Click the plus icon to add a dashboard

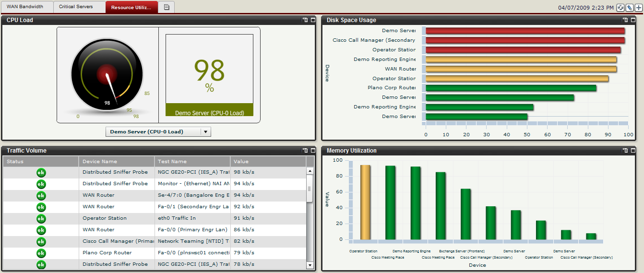tap(638, 8)
